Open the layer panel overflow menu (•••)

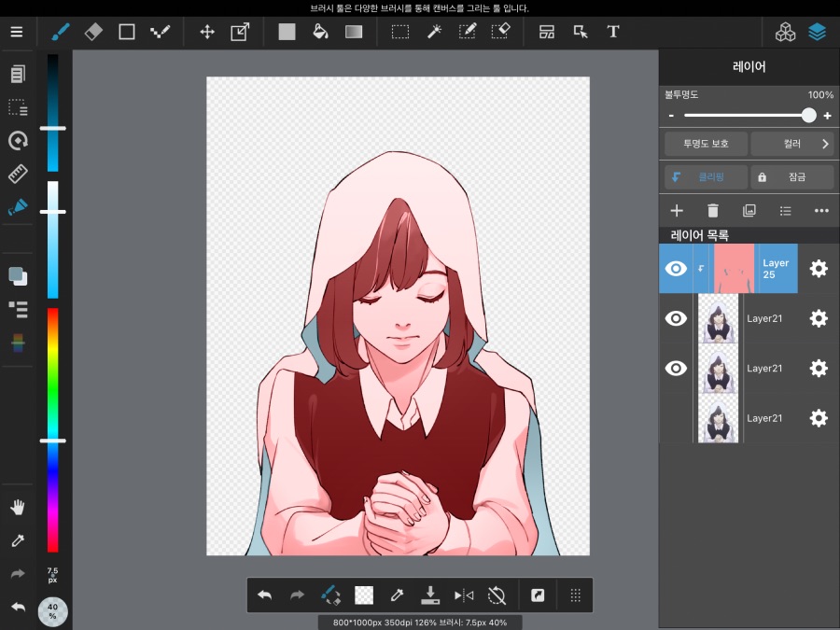point(821,210)
